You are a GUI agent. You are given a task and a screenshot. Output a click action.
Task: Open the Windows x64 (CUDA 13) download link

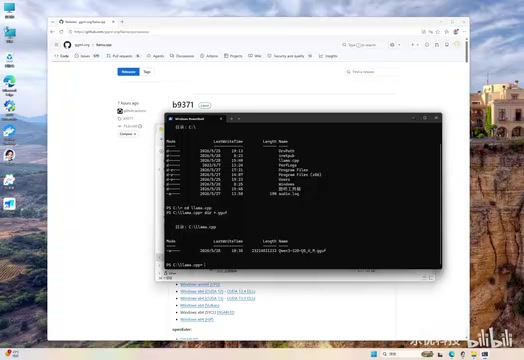click(202, 298)
